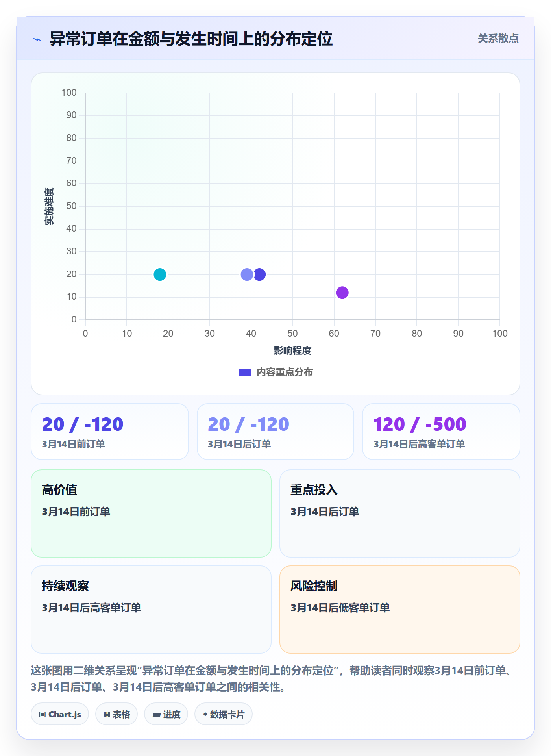Select the 表格 tag chip
Image resolution: width=551 pixels, height=756 pixels.
click(x=116, y=714)
